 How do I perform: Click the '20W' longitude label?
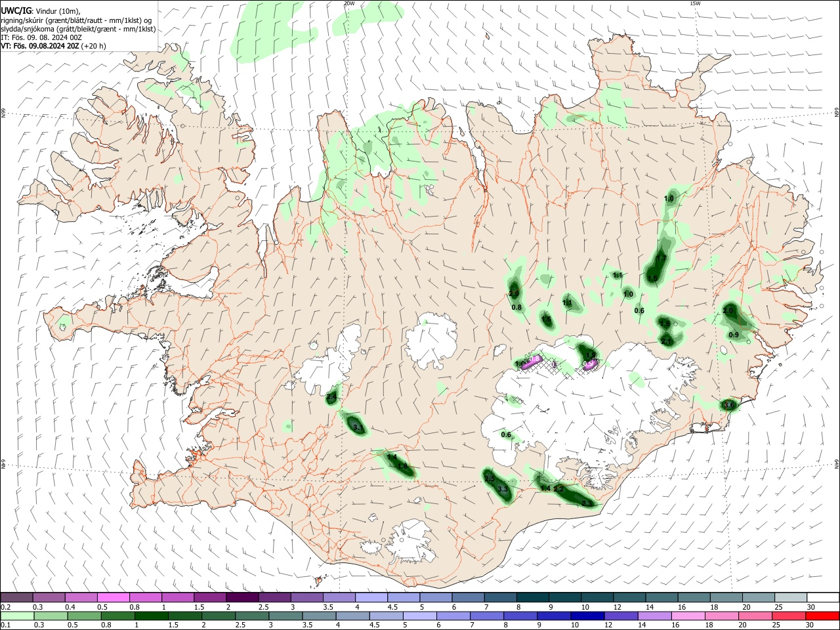pyautogui.click(x=348, y=3)
